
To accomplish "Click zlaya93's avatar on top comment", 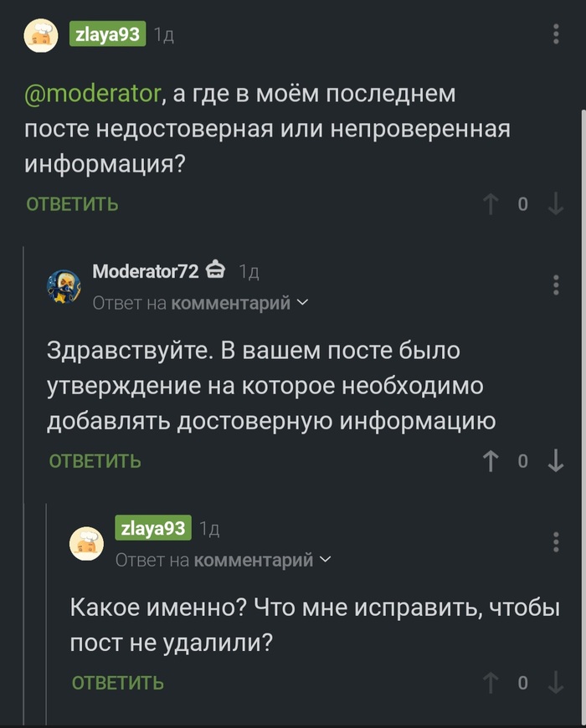I will pyautogui.click(x=40, y=35).
